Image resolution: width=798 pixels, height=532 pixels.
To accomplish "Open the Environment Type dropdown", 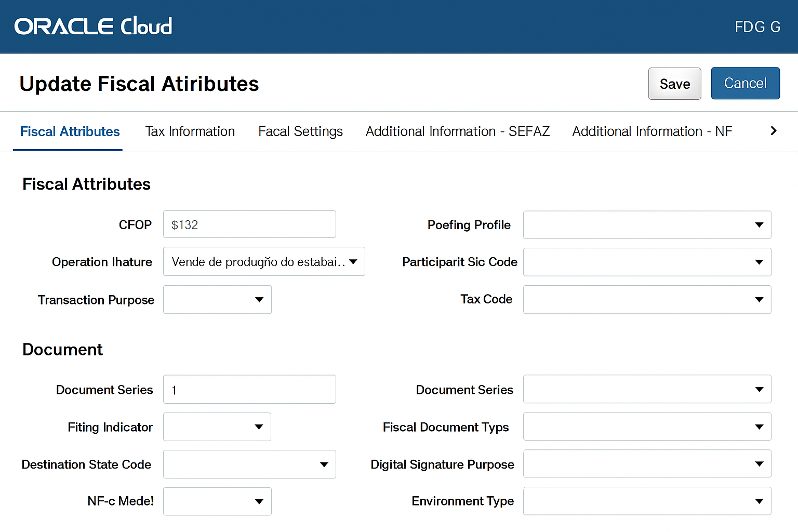I will [647, 501].
